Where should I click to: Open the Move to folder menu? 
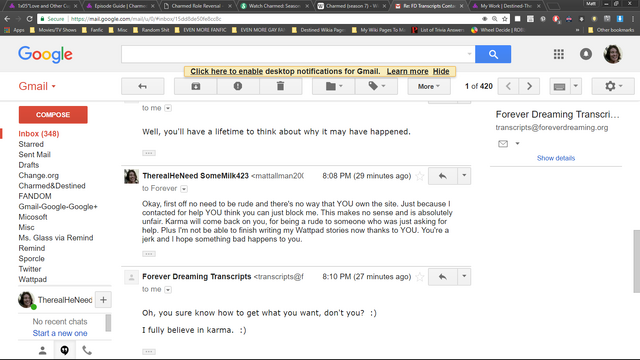click(x=334, y=86)
